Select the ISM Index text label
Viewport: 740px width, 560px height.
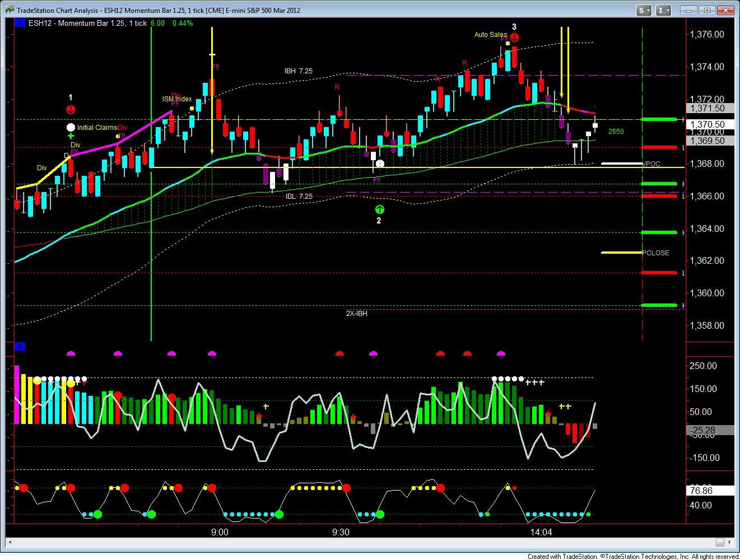tap(177, 99)
